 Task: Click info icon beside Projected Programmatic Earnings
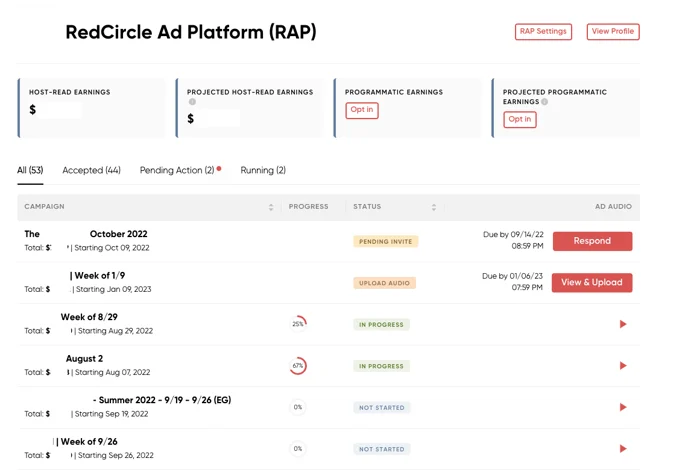(545, 102)
